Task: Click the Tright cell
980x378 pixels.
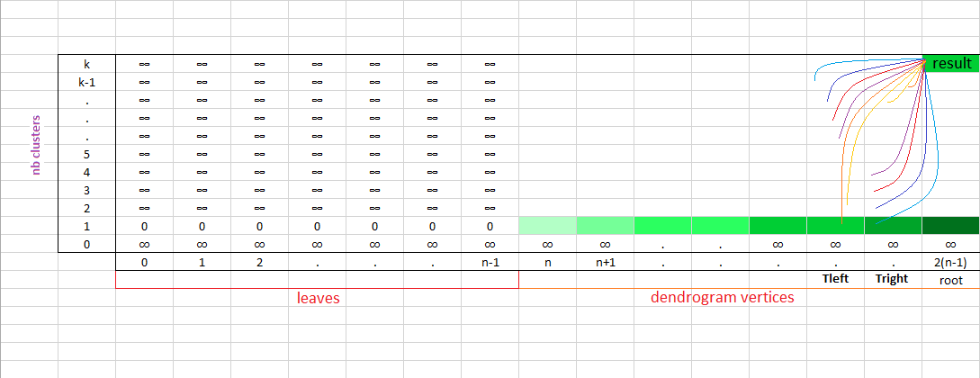Action: [x=893, y=279]
